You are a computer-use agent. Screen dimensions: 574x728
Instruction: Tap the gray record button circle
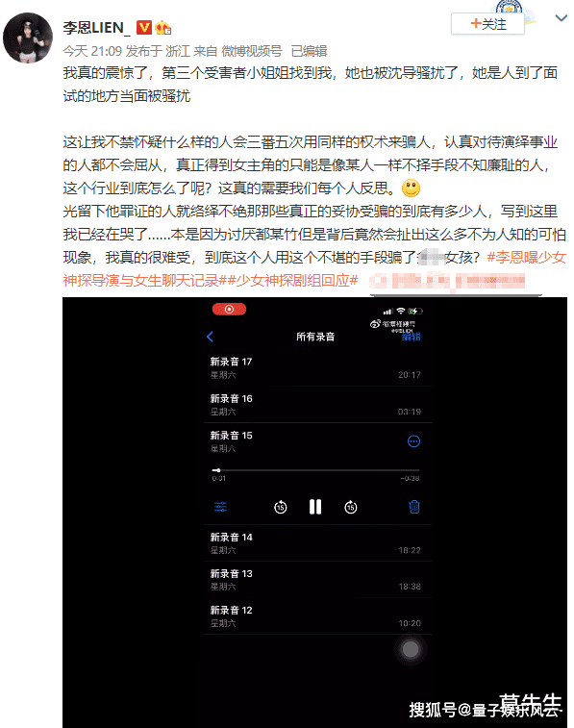coord(411,649)
